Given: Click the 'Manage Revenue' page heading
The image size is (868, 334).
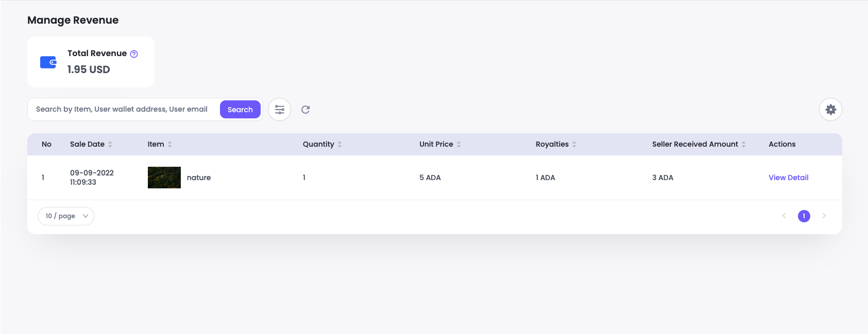Looking at the screenshot, I should (x=73, y=20).
